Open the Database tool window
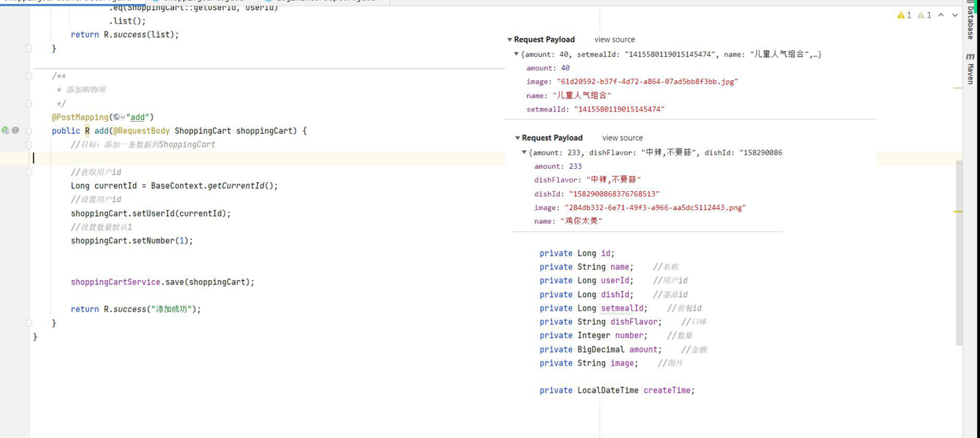This screenshot has height=438, width=980. pos(970,23)
